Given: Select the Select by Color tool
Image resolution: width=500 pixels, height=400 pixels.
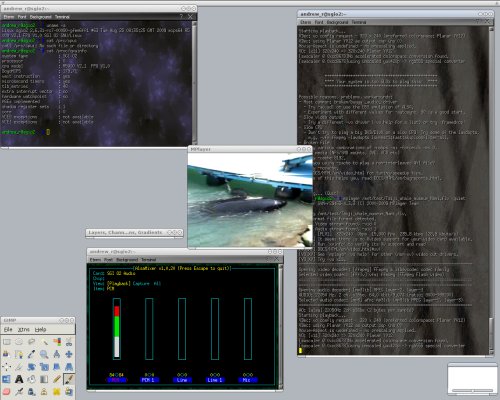Looking at the screenshot, I should tap(57, 342).
